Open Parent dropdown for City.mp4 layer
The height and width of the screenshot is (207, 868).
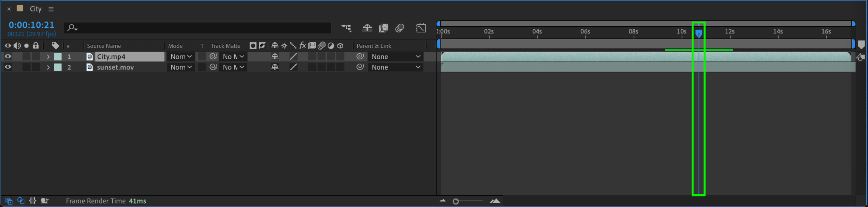396,56
